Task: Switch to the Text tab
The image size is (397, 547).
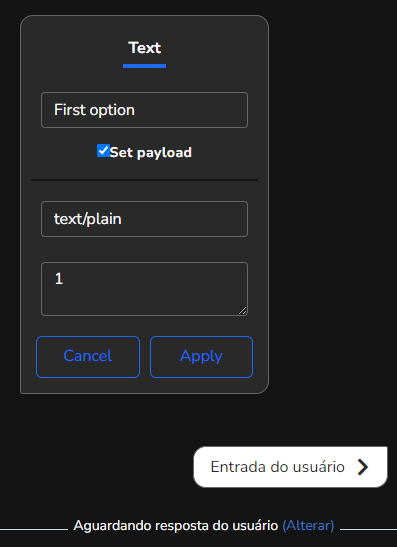Action: 144,48
